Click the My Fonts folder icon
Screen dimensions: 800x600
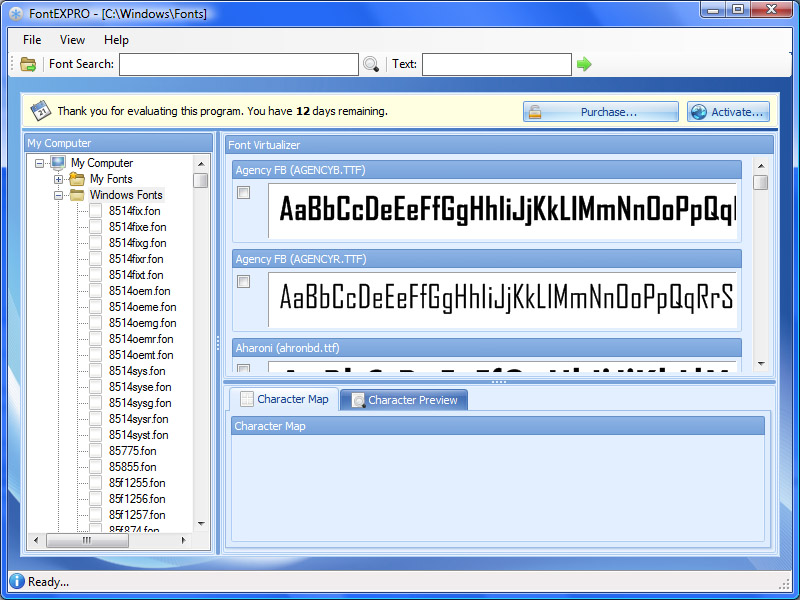coord(77,179)
